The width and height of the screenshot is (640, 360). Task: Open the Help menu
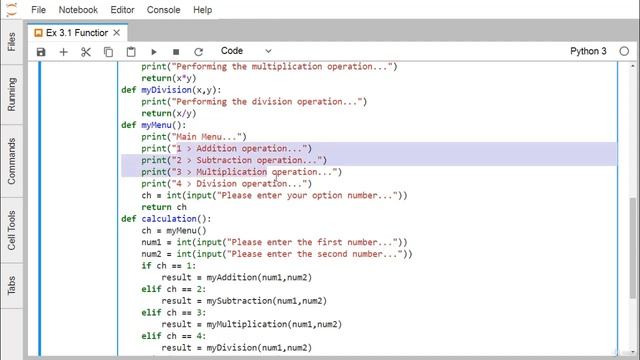pyautogui.click(x=202, y=10)
